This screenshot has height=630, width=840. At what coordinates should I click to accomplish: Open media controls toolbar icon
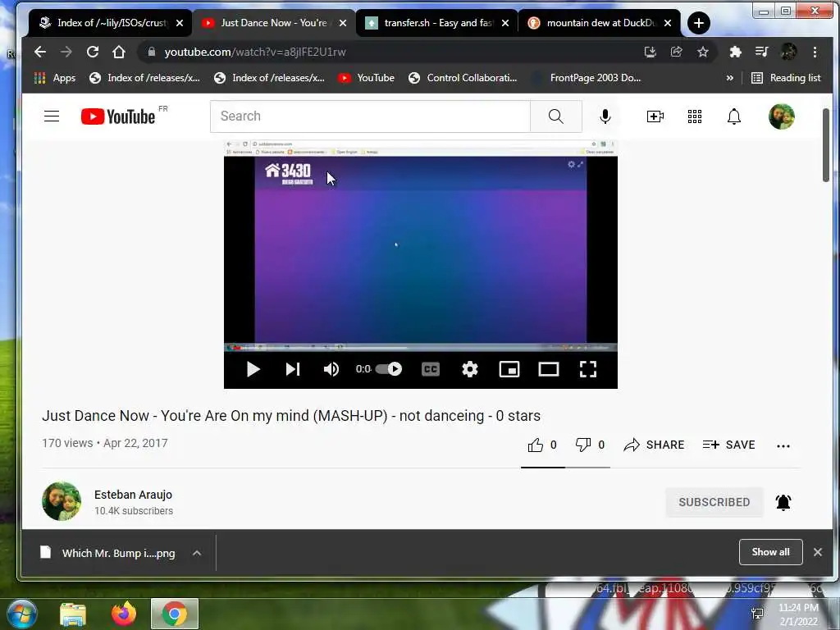tap(762, 52)
